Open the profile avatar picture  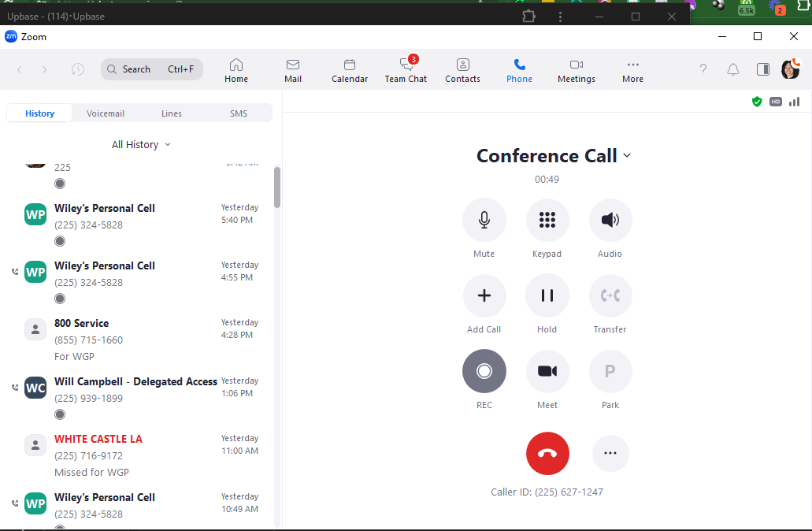click(791, 69)
